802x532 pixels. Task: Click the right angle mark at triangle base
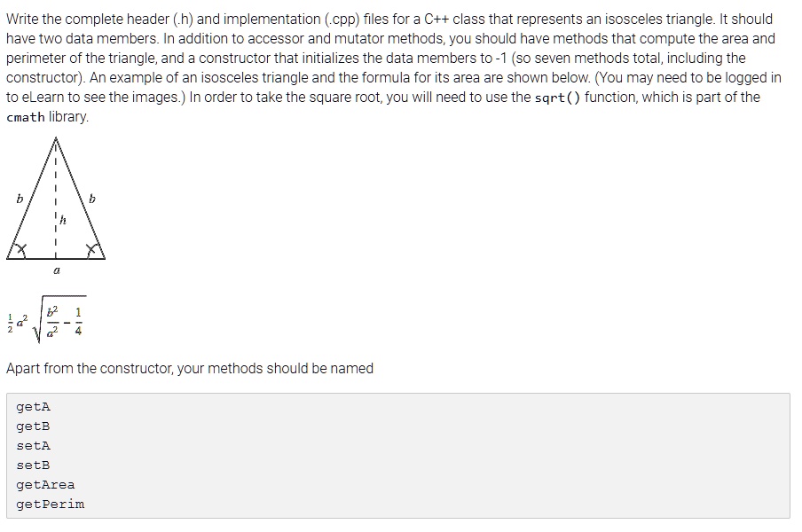[x=92, y=250]
